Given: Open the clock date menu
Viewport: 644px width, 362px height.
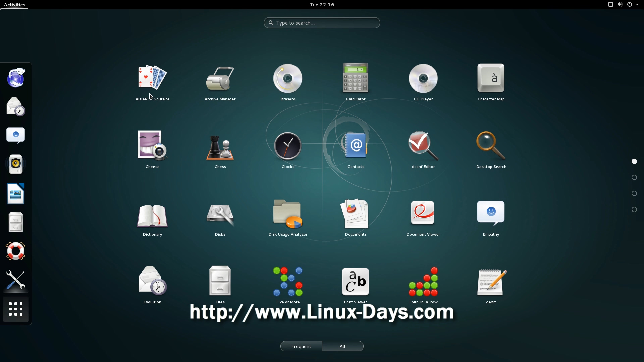Looking at the screenshot, I should click(x=322, y=5).
